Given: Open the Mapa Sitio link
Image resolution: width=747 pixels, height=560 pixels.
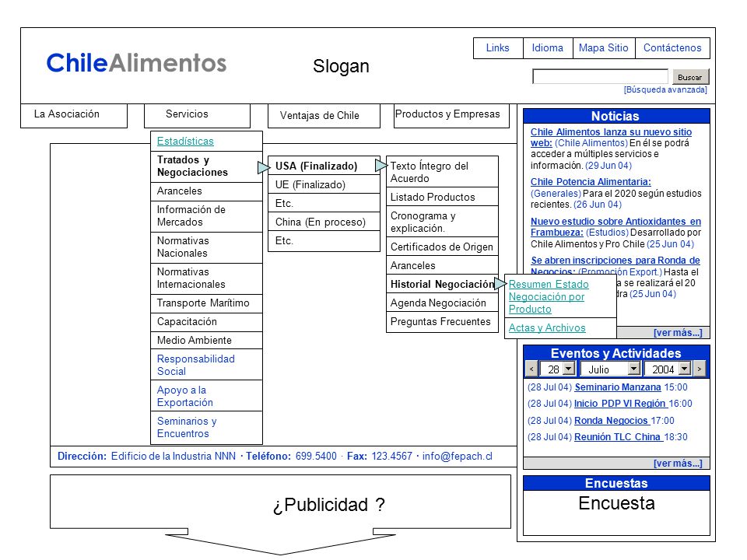Looking at the screenshot, I should [604, 48].
